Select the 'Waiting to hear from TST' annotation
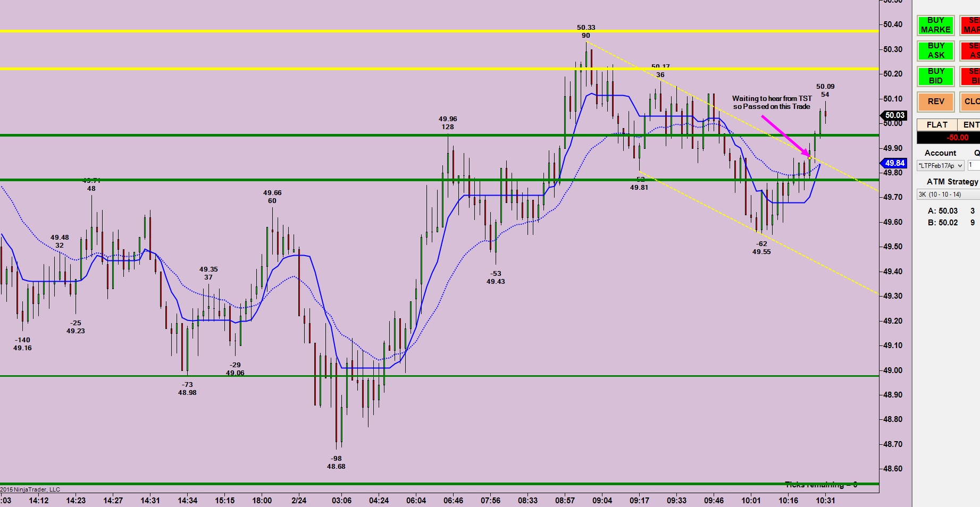 (772, 103)
